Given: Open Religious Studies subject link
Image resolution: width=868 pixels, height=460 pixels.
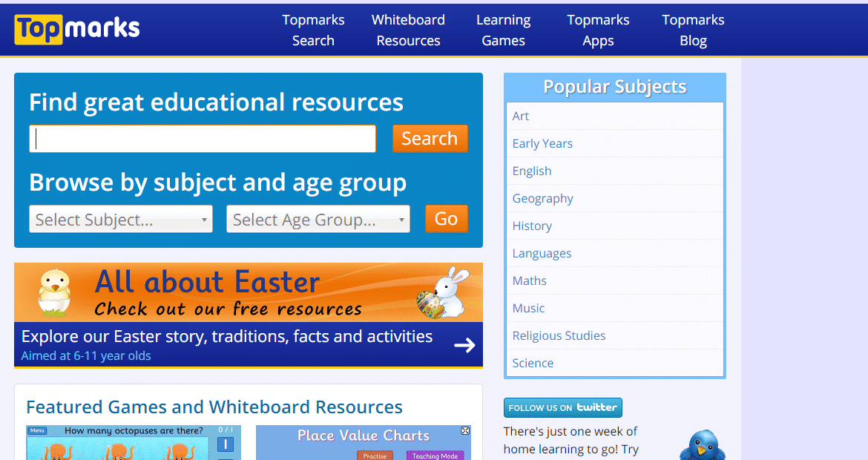Looking at the screenshot, I should 615,335.
